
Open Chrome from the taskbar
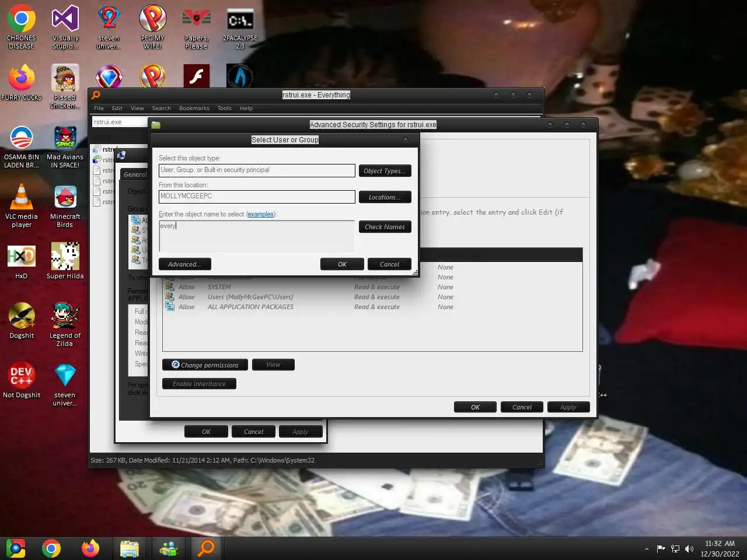[51, 548]
